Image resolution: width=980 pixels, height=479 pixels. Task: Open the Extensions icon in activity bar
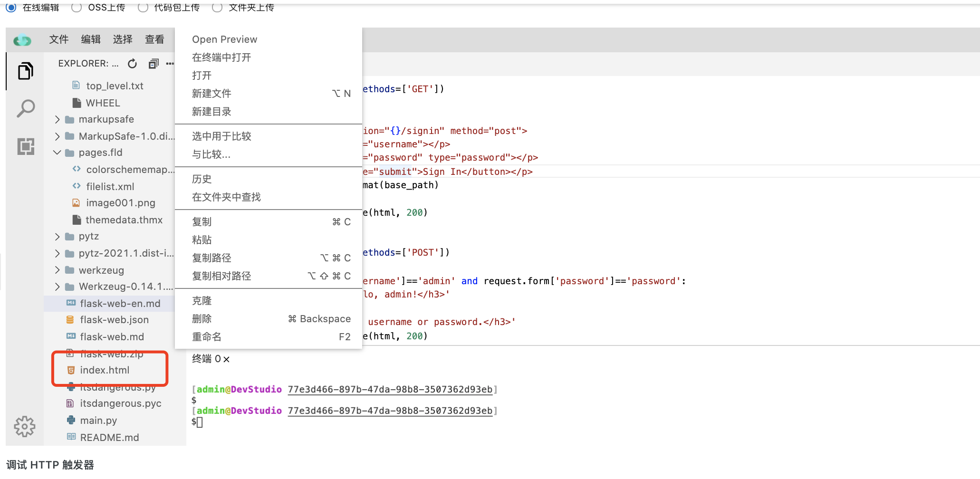(26, 146)
